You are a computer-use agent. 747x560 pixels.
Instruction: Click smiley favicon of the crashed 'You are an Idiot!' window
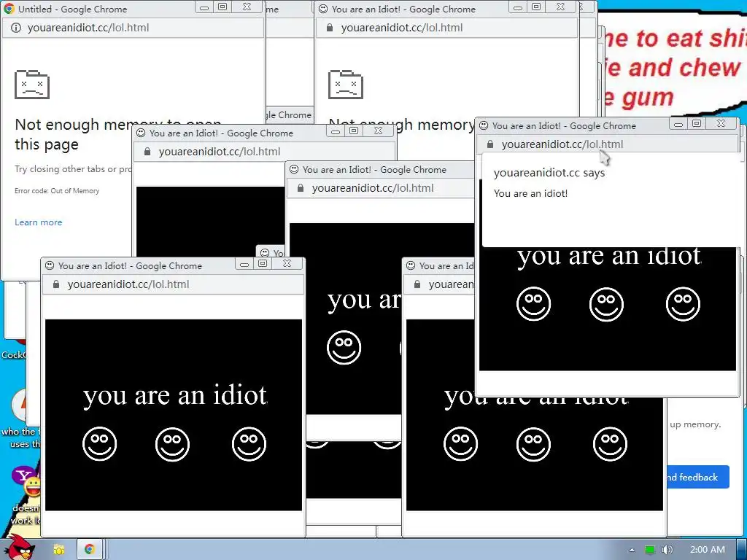[x=323, y=9]
